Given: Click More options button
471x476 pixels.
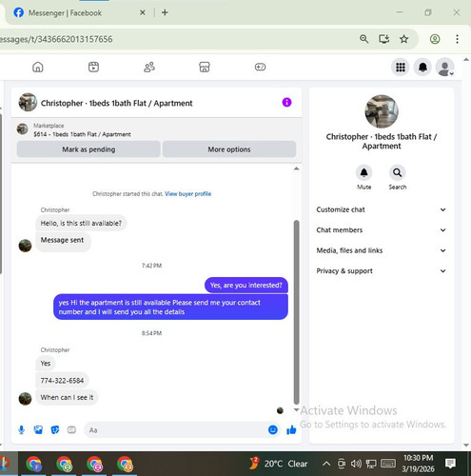Looking at the screenshot, I should [229, 149].
